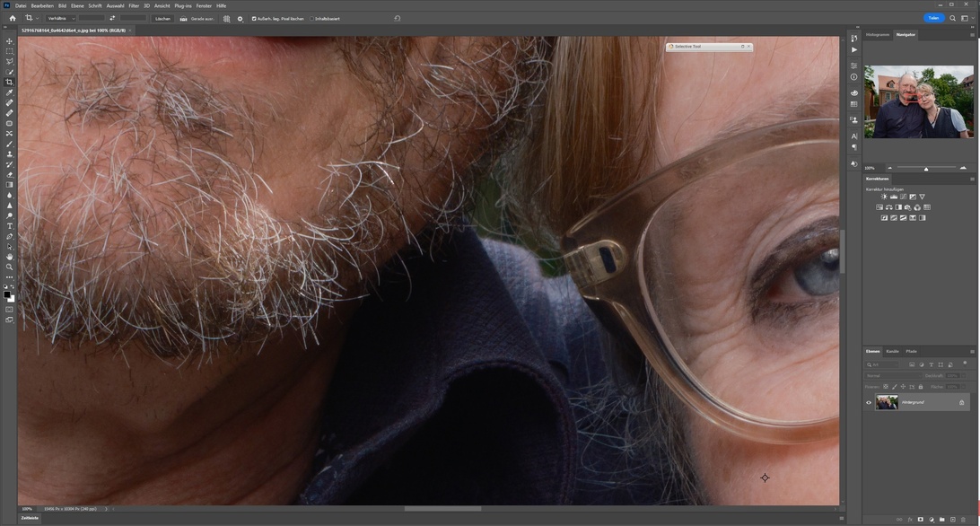
Task: Click the Navigator zoom slider handle
Action: (x=926, y=168)
